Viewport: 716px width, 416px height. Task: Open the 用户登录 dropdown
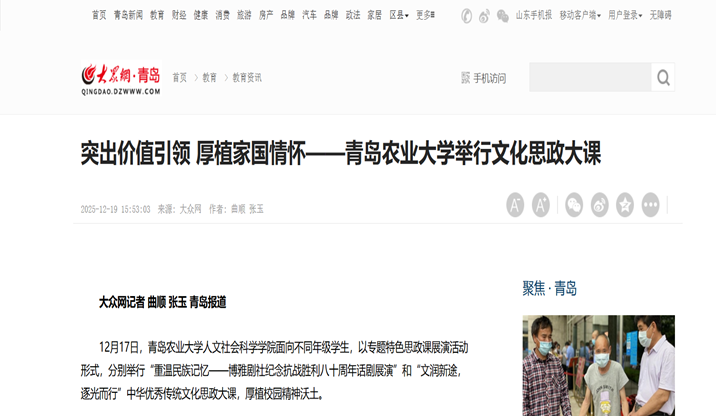625,16
